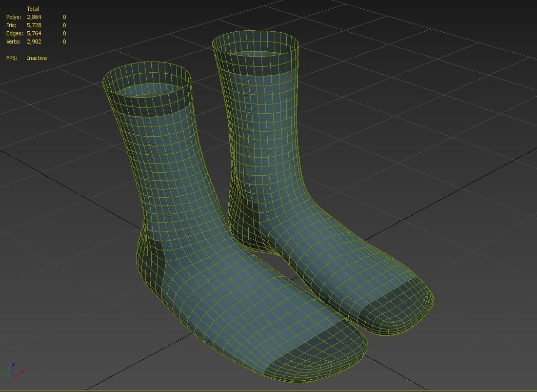Click the FPS label in the overlay

(12, 58)
